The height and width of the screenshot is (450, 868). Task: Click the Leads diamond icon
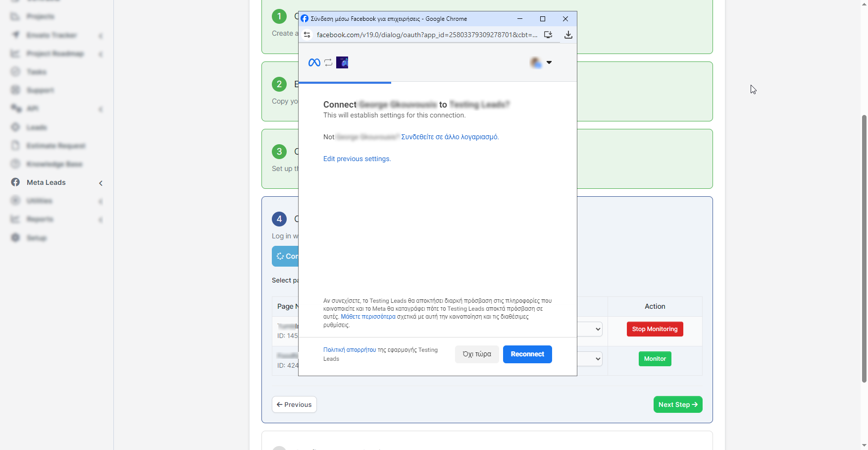[15, 127]
